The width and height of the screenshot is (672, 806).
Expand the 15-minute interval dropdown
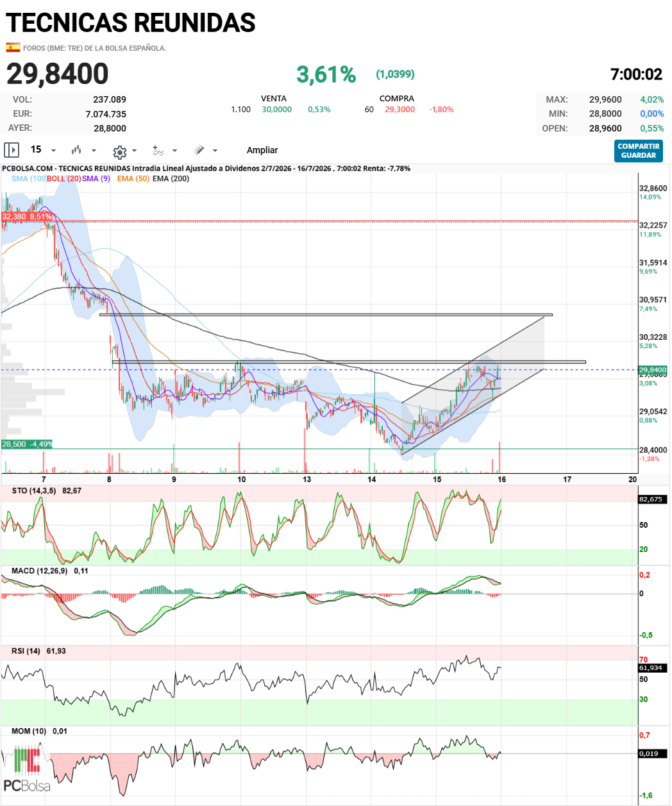click(53, 151)
